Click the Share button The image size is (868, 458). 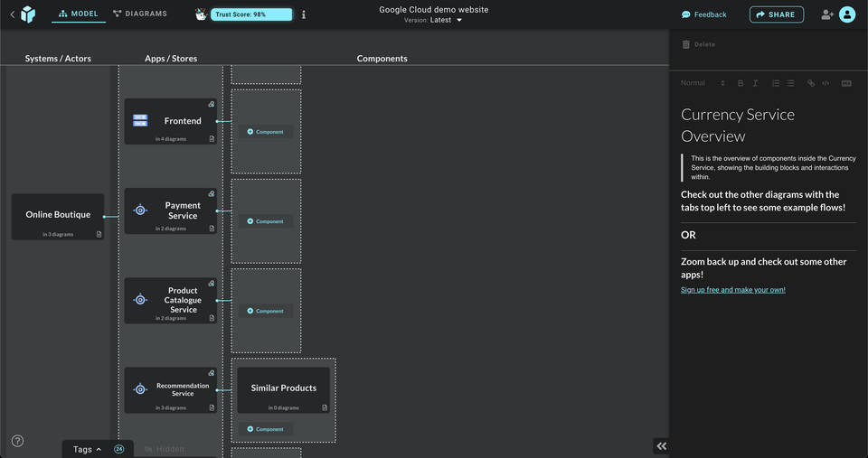776,14
